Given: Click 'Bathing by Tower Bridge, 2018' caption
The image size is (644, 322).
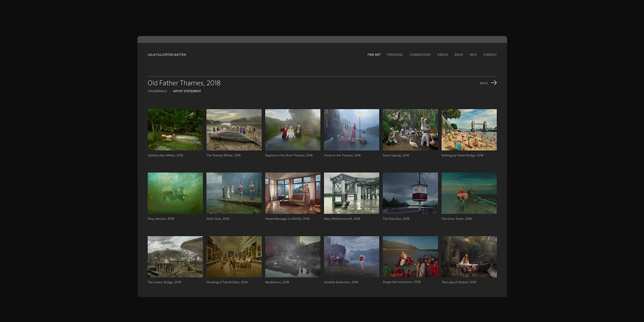Looking at the screenshot, I should pos(462,155).
